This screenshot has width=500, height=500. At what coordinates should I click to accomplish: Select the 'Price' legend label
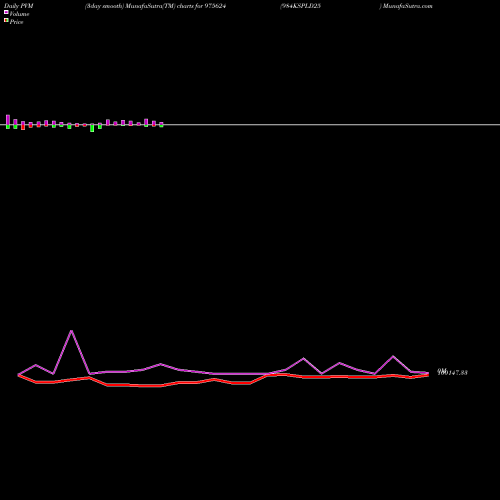pos(16,22)
